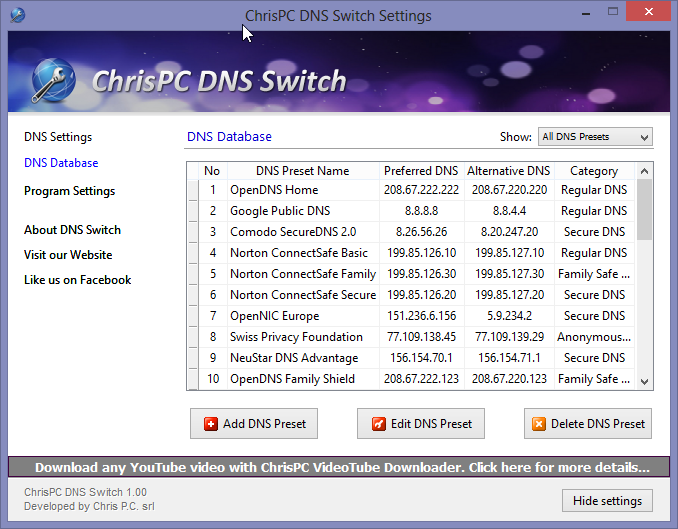Sort by Alternative DNS column header
The image size is (678, 529).
(509, 171)
